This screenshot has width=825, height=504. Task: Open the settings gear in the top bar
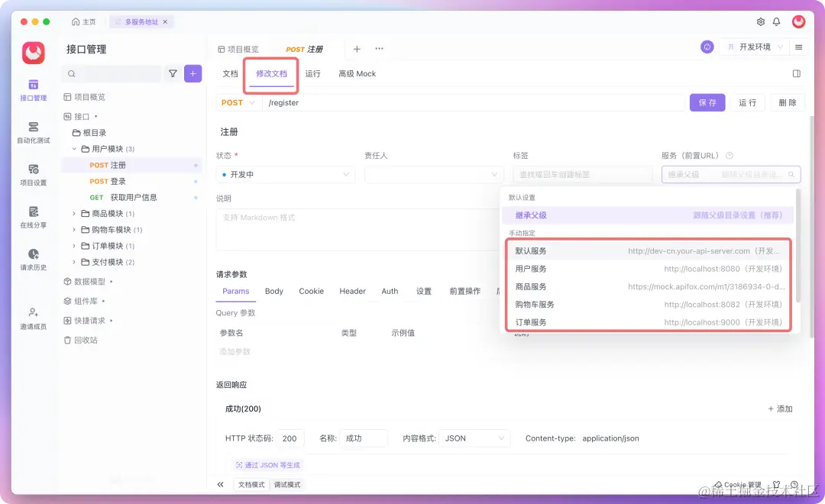(x=759, y=23)
